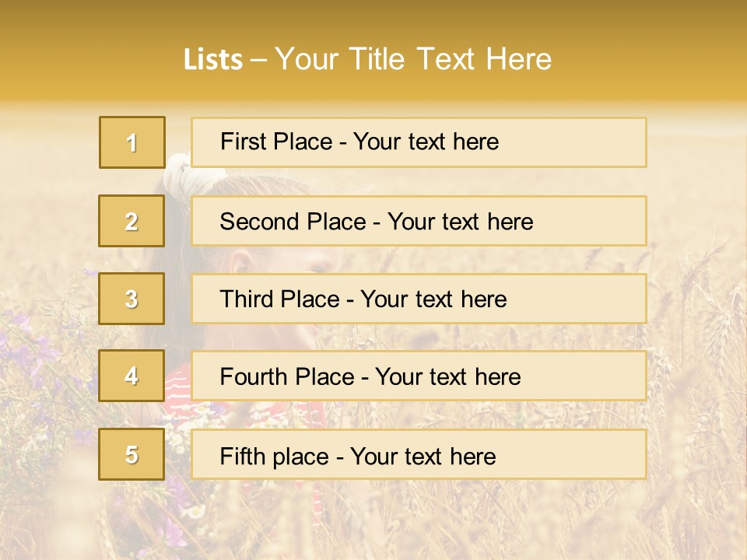Click the number 1 gold box
Viewport: 747px width, 560px height.
click(132, 142)
